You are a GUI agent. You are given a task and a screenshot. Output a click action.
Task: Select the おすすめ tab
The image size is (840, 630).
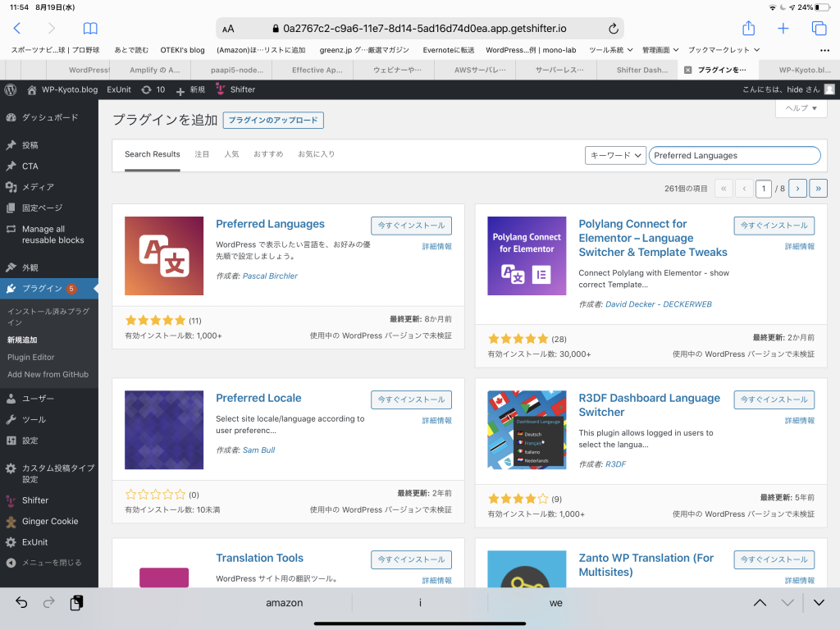click(x=268, y=154)
